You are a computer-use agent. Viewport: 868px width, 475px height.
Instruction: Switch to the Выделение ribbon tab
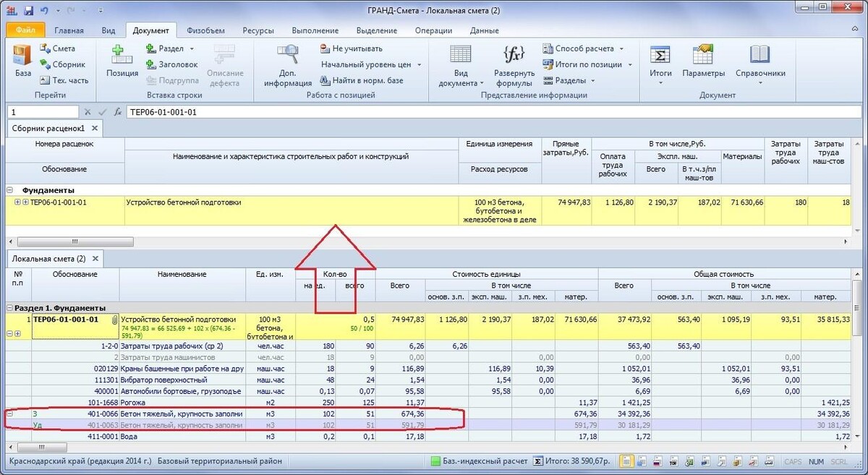[376, 30]
